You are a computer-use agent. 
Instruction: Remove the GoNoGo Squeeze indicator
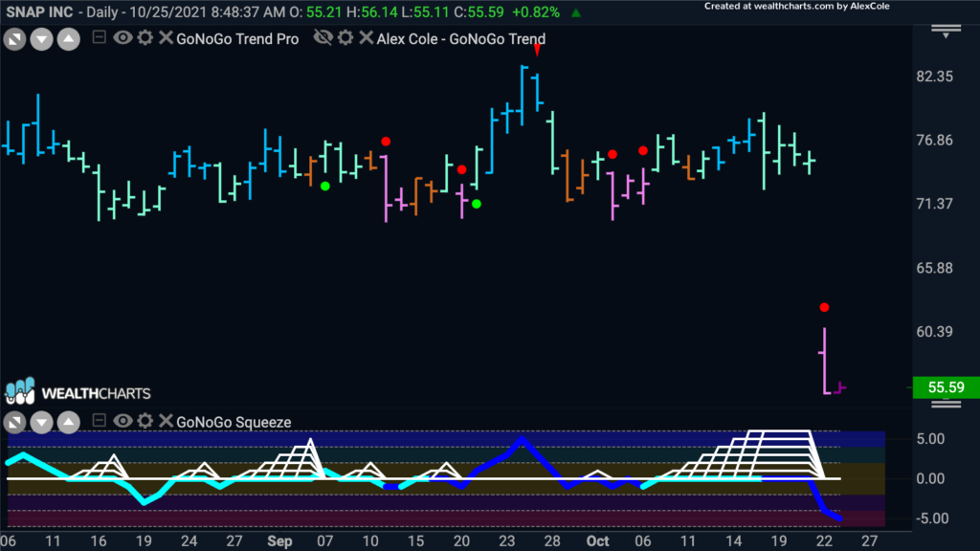click(x=166, y=421)
